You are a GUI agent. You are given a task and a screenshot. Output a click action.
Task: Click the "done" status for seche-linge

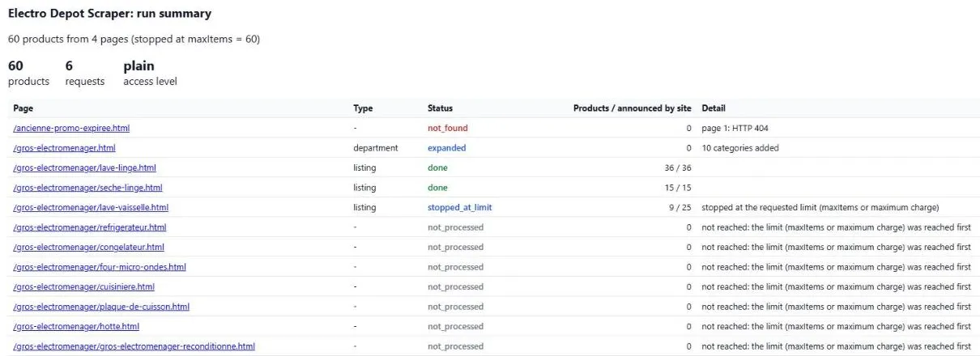437,188
